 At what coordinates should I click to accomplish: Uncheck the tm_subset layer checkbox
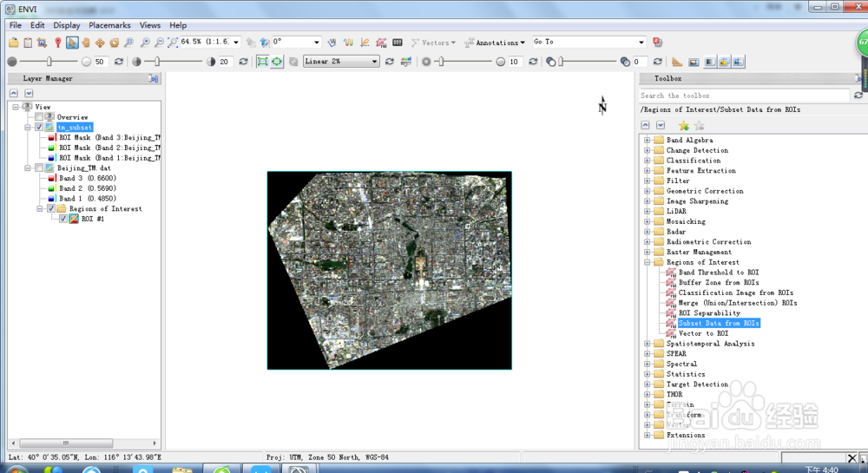click(39, 128)
